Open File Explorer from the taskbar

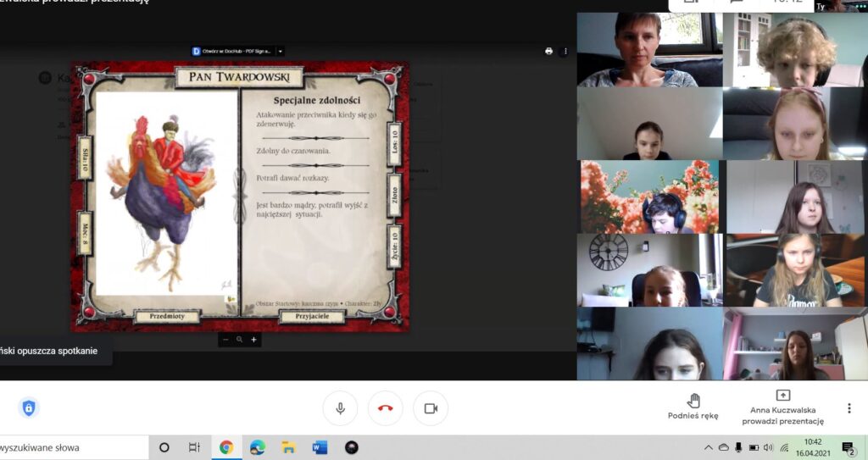(288, 447)
